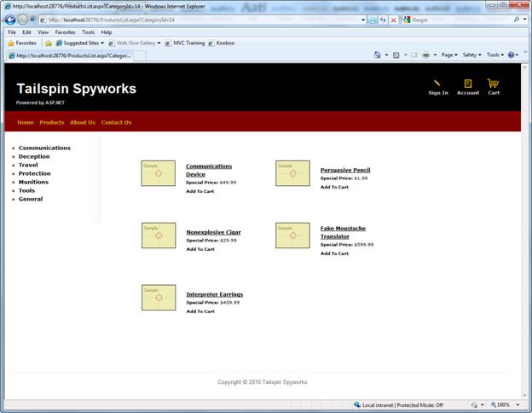Click the red Stop loading icon
Image resolution: width=532 pixels, height=413 pixels.
click(394, 20)
